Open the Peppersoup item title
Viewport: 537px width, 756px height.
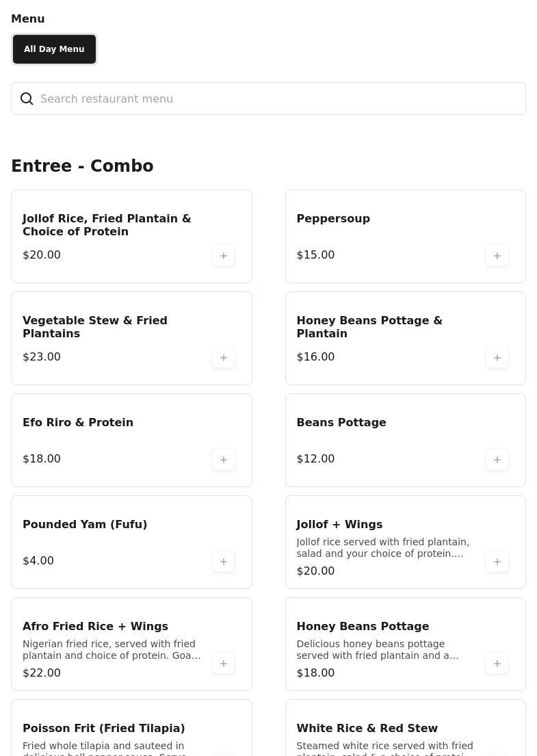[x=333, y=219]
